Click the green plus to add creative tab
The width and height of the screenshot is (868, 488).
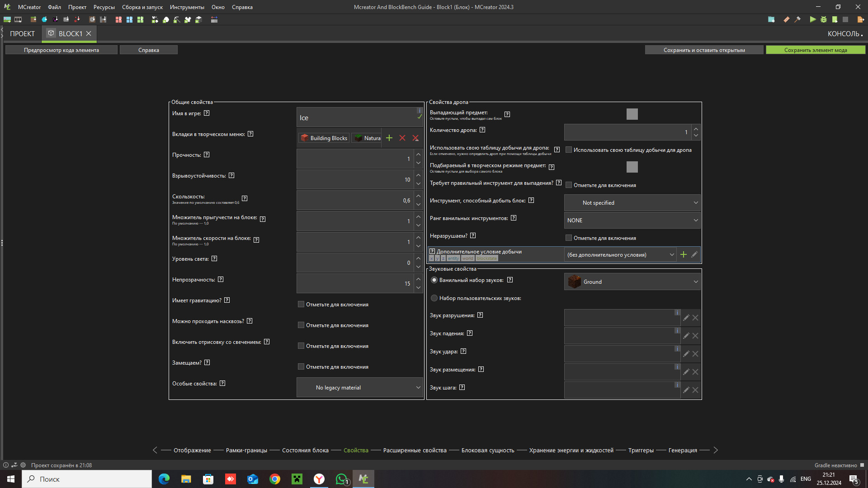pos(389,138)
